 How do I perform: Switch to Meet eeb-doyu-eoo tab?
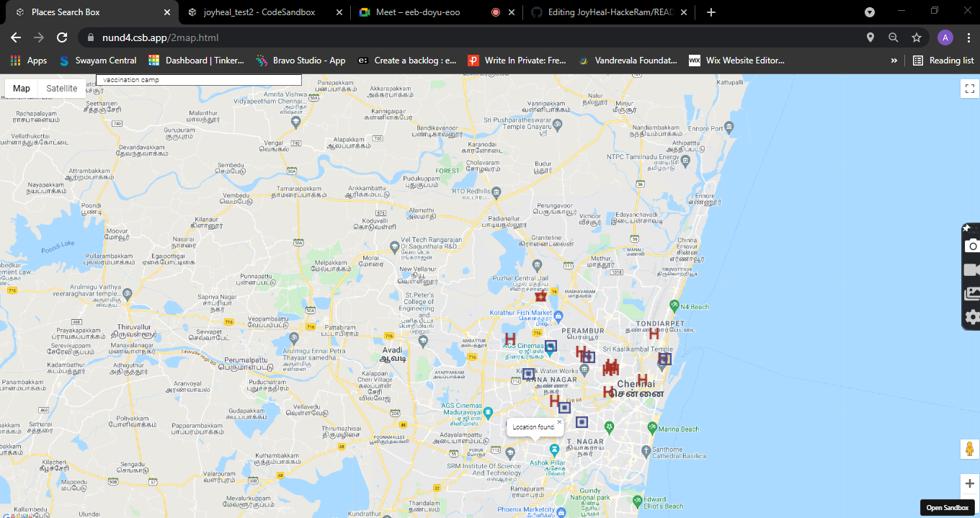pyautogui.click(x=437, y=12)
